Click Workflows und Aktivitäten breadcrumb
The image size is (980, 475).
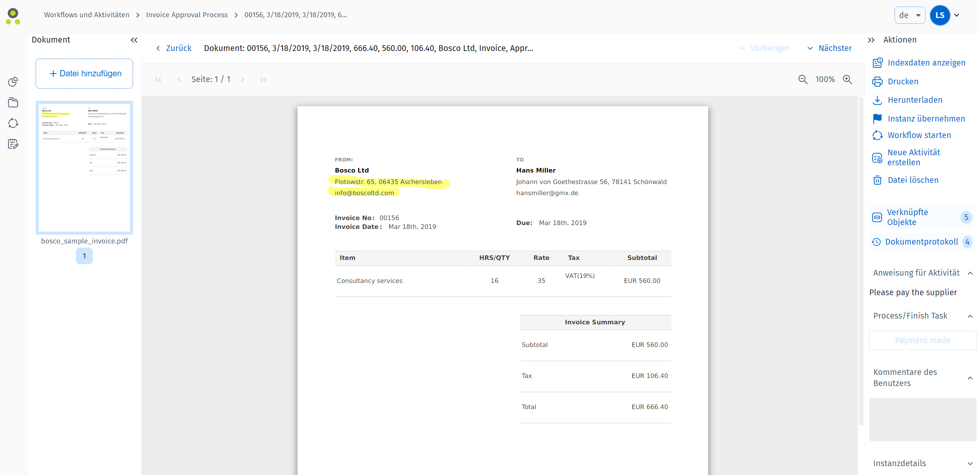click(87, 15)
